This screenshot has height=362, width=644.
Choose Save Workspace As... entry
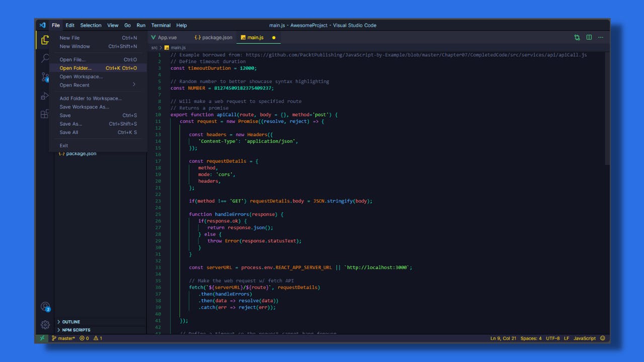click(98, 107)
